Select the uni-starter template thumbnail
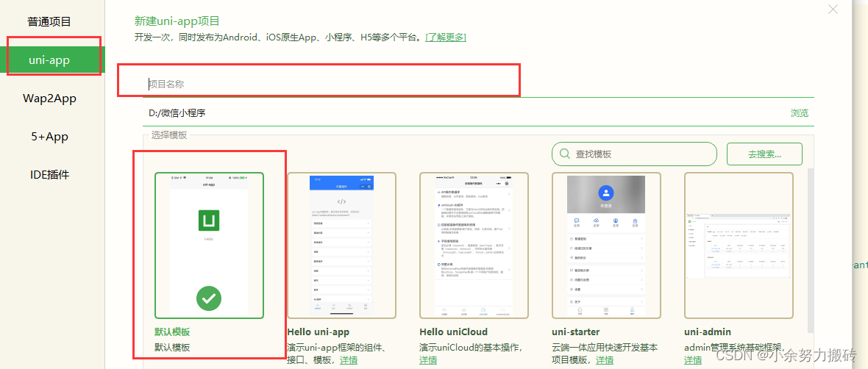This screenshot has height=369, width=868. click(606, 246)
